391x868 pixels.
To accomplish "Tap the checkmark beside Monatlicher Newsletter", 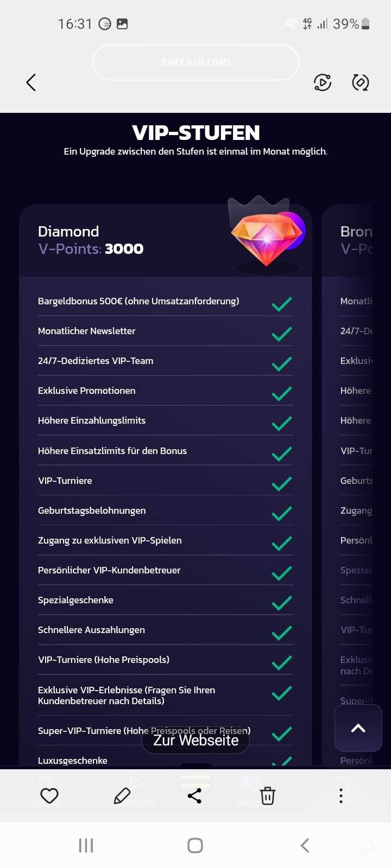I will tap(282, 334).
